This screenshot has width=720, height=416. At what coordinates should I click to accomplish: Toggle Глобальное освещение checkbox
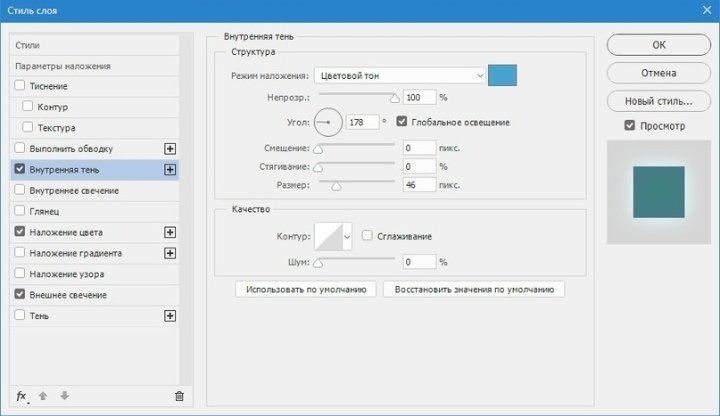[x=402, y=122]
